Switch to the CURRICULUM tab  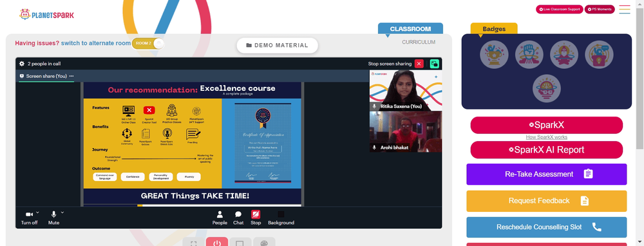[x=419, y=42]
